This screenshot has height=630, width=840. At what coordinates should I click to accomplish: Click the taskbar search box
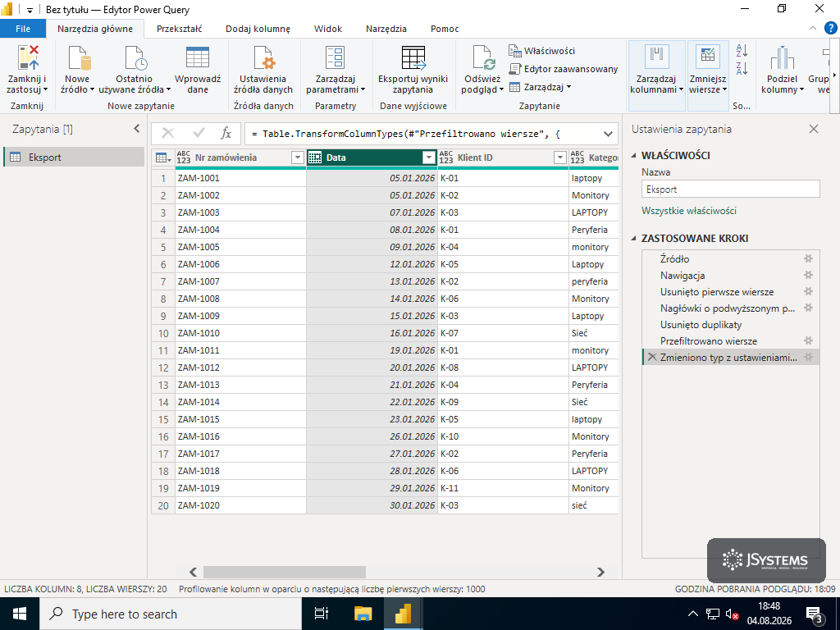coord(171,614)
